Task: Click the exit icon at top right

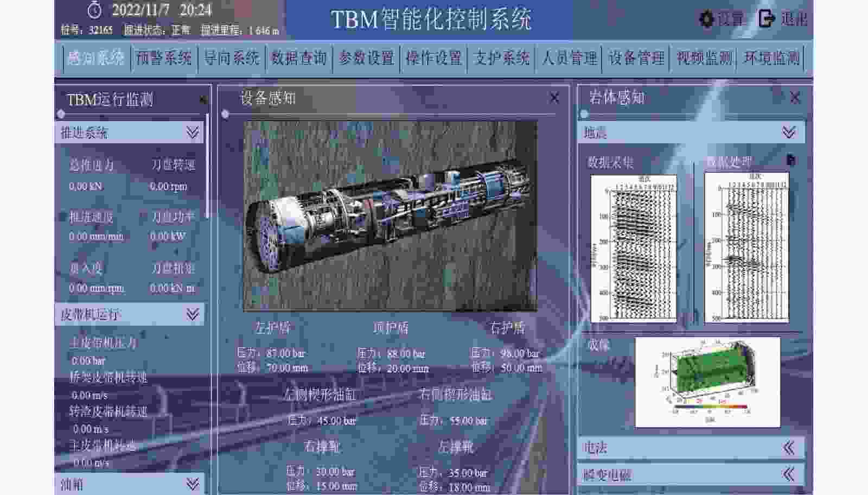Action: click(766, 19)
